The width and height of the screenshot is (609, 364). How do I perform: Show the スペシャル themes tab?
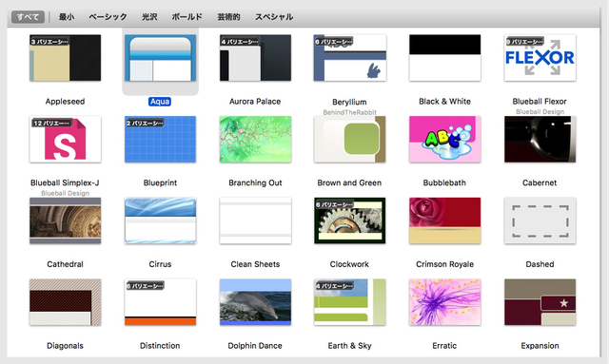[x=274, y=17]
